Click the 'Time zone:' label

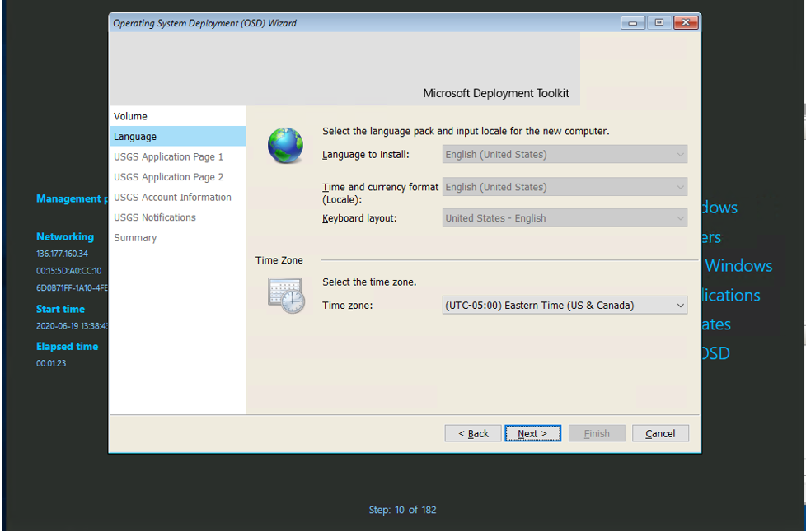(x=347, y=306)
